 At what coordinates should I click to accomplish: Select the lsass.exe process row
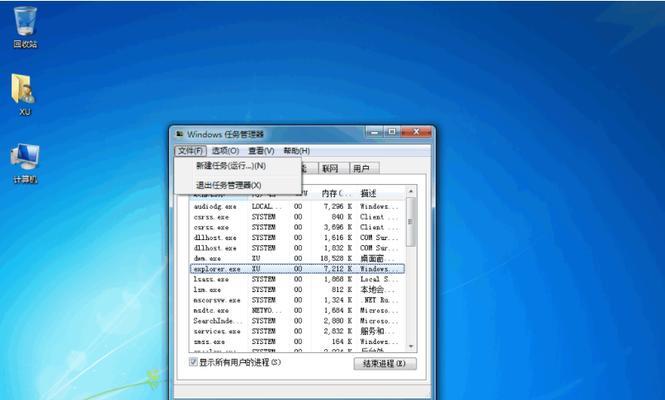(297, 279)
